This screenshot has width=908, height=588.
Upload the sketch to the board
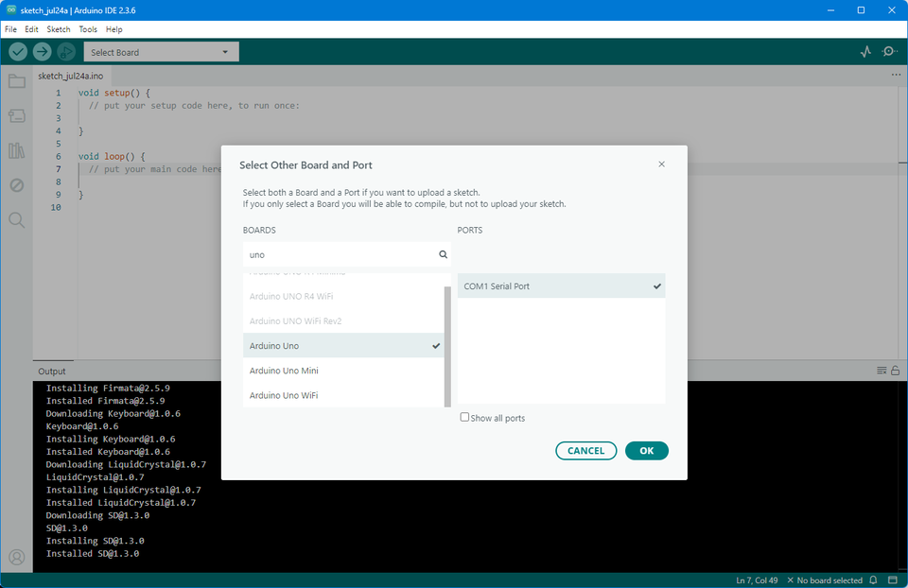click(42, 51)
